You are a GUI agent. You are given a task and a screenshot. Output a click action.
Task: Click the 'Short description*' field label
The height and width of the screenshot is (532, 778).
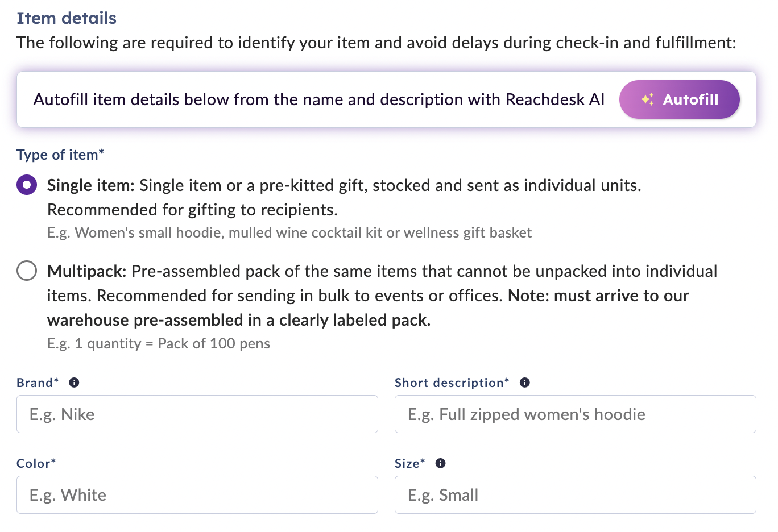coord(452,383)
